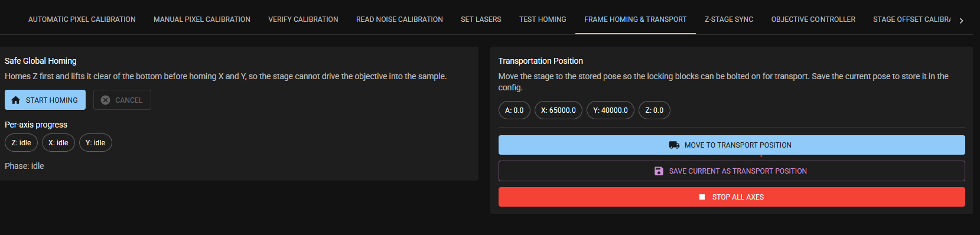Viewport: 980px width, 235px height.
Task: Open the Automatic Pixel Calibration tab
Action: coord(82,19)
